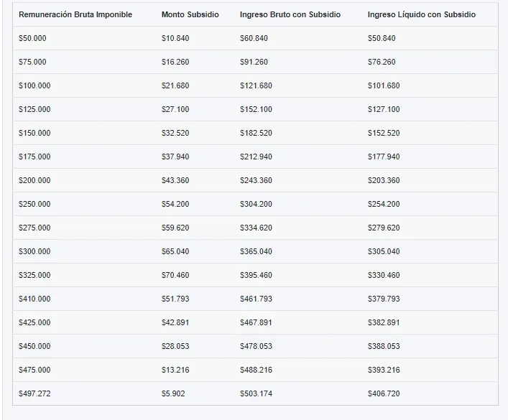
Task: Select the $212.940 gross income cell
Action: pyautogui.click(x=256, y=157)
